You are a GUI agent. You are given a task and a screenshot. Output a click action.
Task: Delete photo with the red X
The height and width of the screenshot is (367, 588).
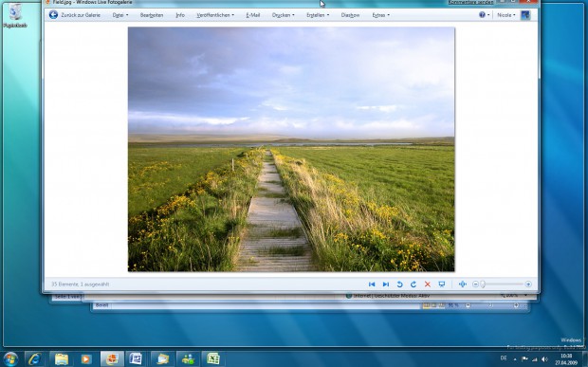(427, 284)
